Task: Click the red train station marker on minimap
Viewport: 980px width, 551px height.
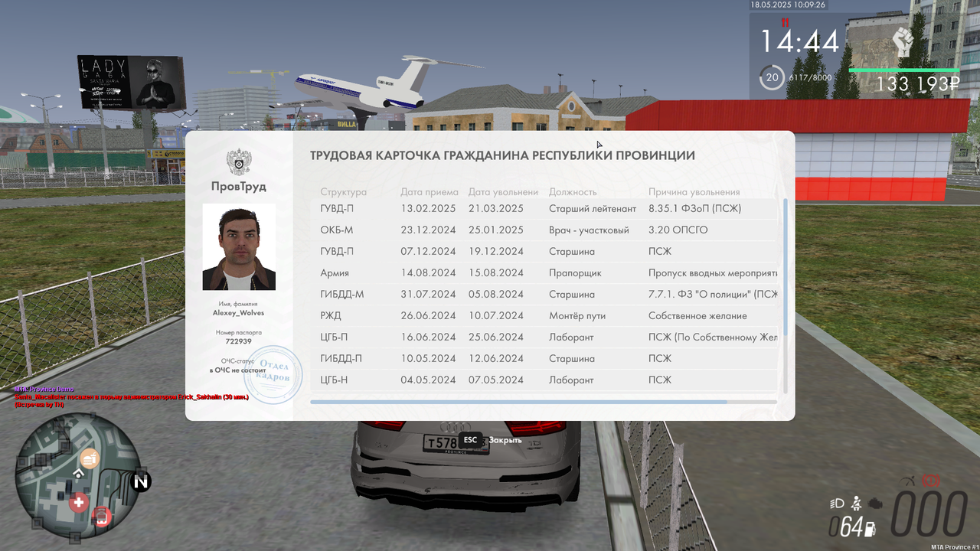Action: 100,517
